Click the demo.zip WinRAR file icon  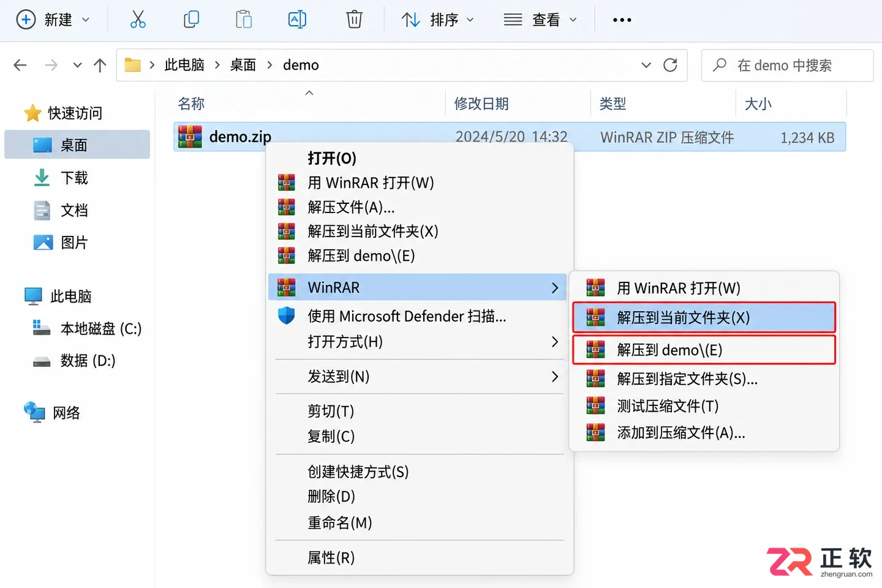[190, 137]
